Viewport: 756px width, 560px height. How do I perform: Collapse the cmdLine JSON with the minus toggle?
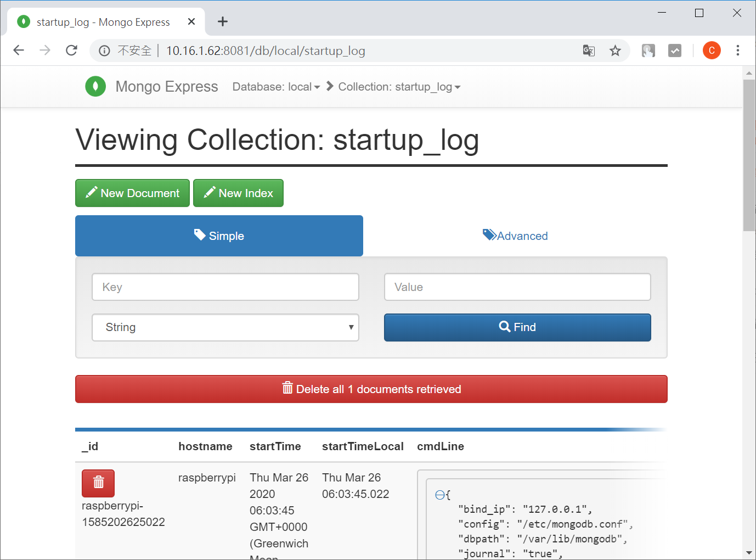point(441,494)
